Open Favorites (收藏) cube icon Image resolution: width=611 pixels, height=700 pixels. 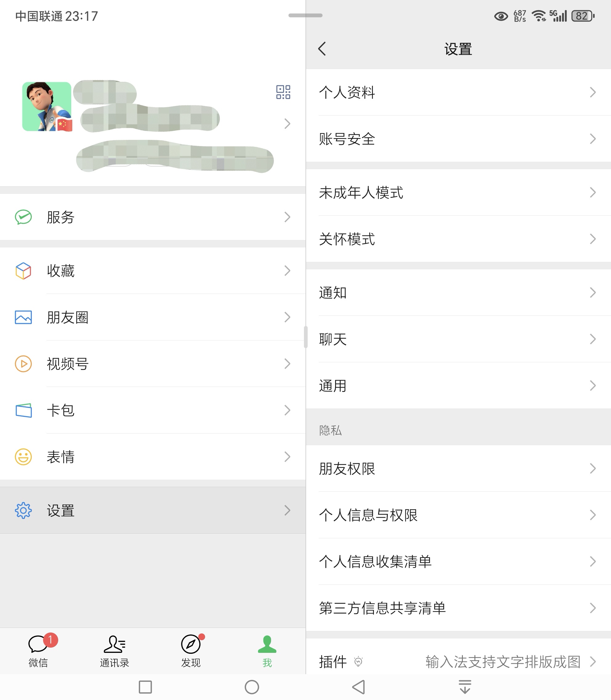23,271
